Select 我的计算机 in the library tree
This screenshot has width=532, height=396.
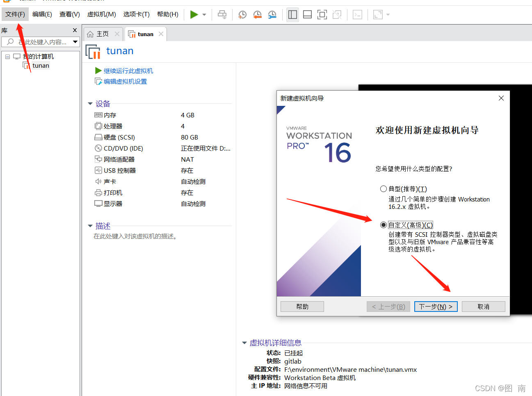pos(38,57)
